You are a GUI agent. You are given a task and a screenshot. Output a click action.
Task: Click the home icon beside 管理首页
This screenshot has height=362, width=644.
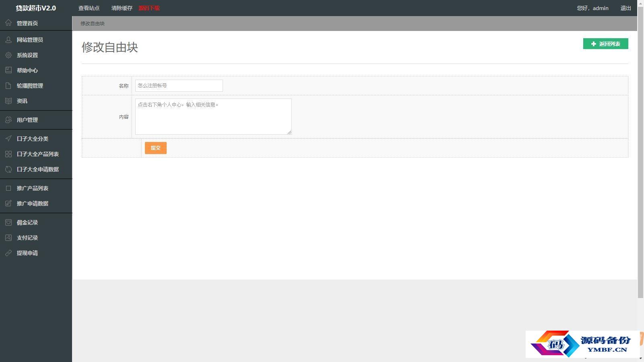coord(8,23)
